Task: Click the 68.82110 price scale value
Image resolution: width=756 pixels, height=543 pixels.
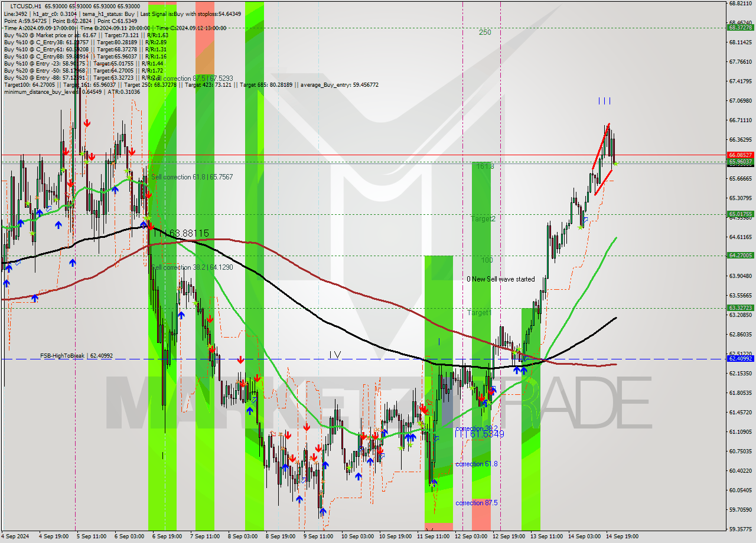Action: (741, 4)
